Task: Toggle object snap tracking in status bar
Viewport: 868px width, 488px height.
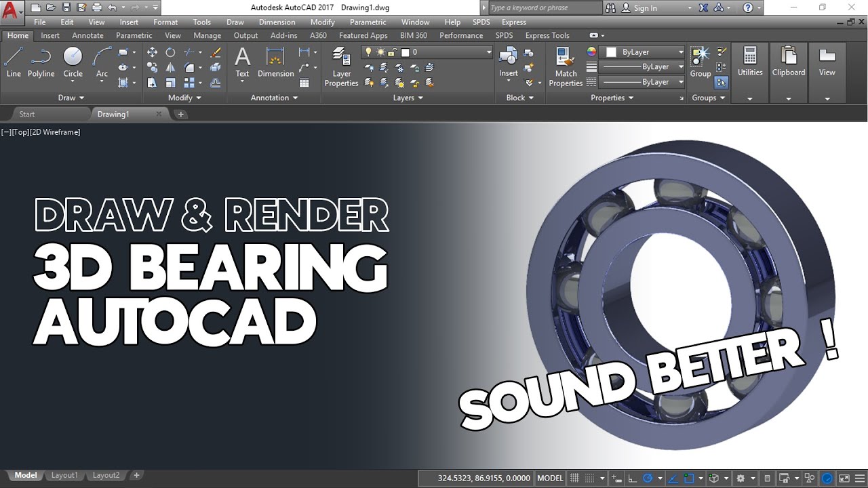Action: (673, 478)
